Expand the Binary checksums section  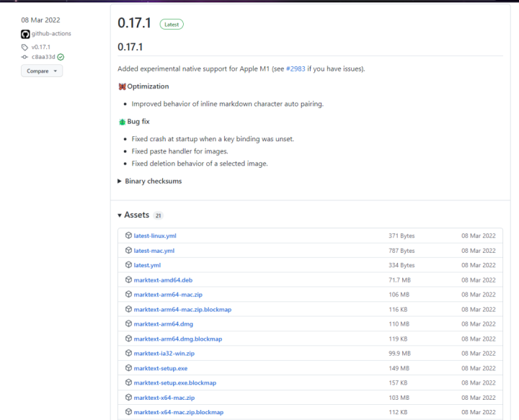pyautogui.click(x=150, y=182)
